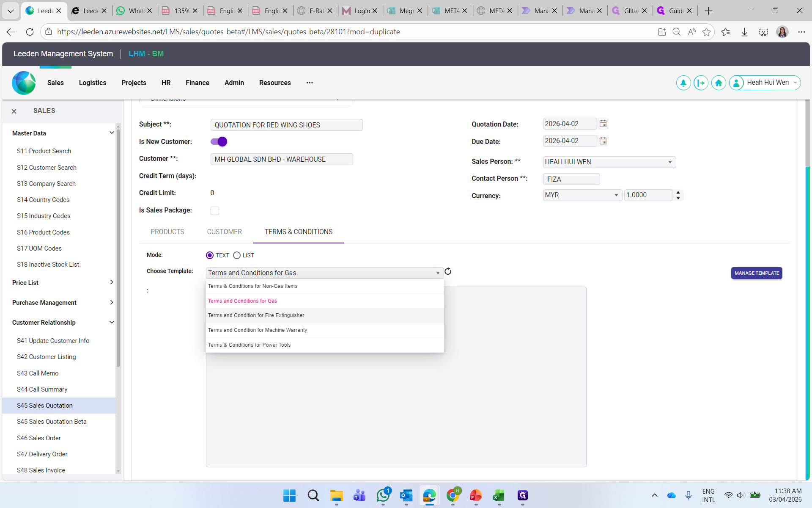The image size is (812, 508).
Task: Open a new browser tab
Action: (x=709, y=11)
